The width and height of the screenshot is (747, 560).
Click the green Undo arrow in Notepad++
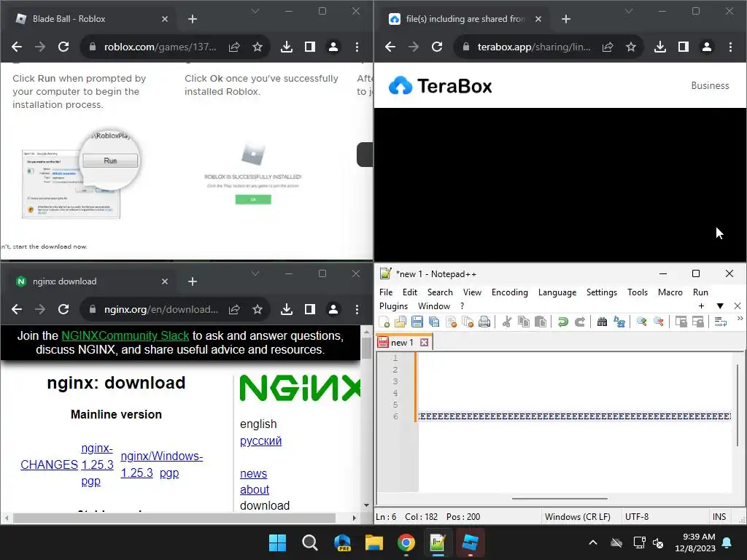pyautogui.click(x=562, y=322)
